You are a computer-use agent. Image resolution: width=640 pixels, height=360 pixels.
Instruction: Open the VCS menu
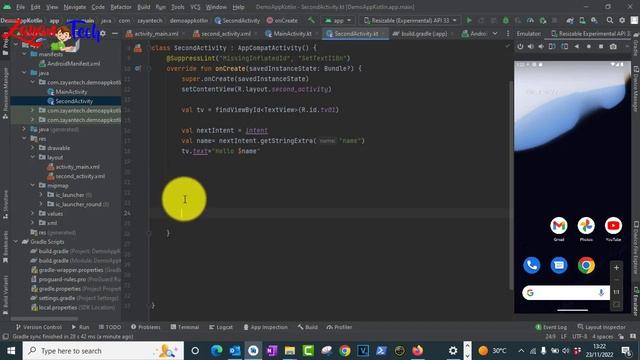(x=196, y=7)
